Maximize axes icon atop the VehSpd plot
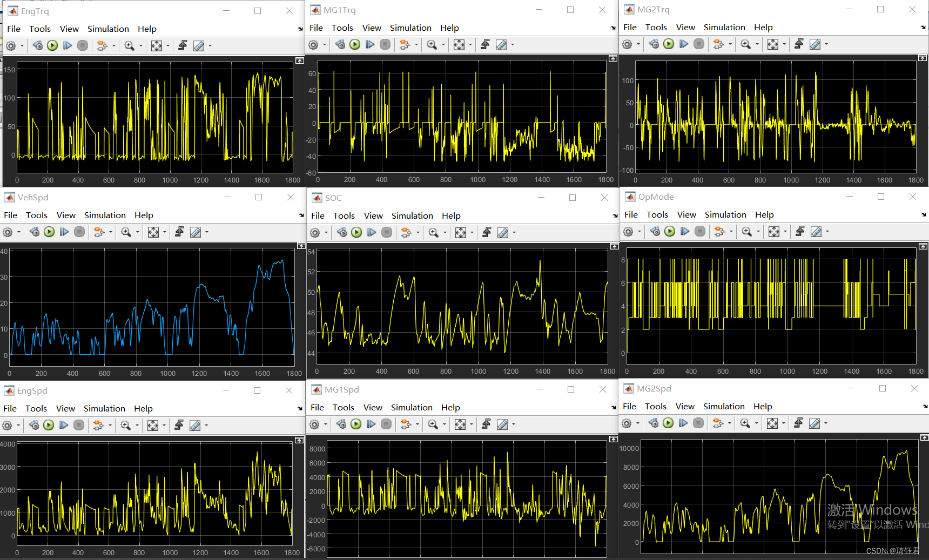 point(301,246)
